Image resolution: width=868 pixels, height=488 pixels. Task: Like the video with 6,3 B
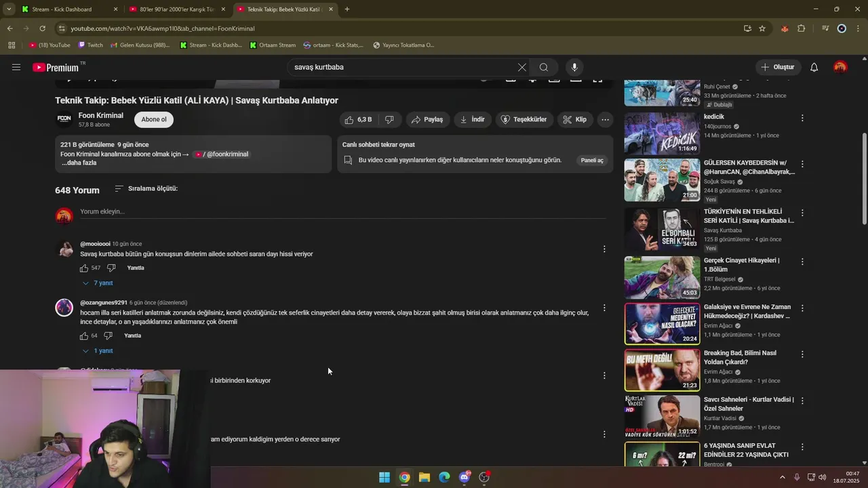(x=359, y=119)
